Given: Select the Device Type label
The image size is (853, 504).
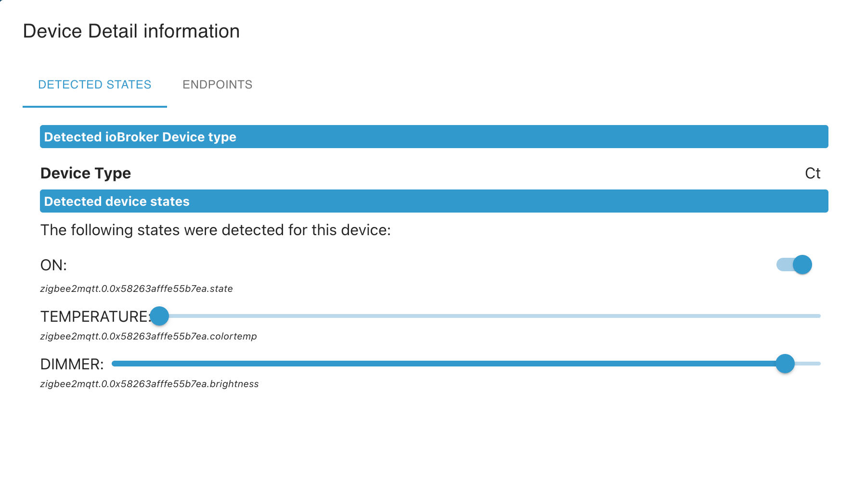Looking at the screenshot, I should pos(86,173).
